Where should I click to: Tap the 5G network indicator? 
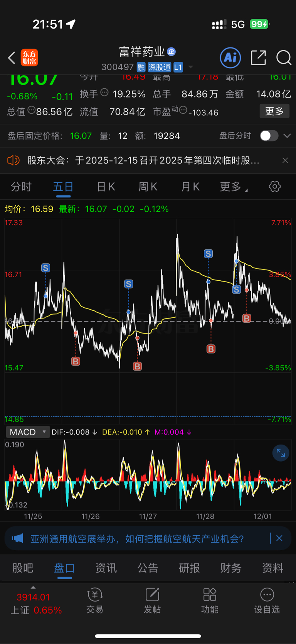238,25
